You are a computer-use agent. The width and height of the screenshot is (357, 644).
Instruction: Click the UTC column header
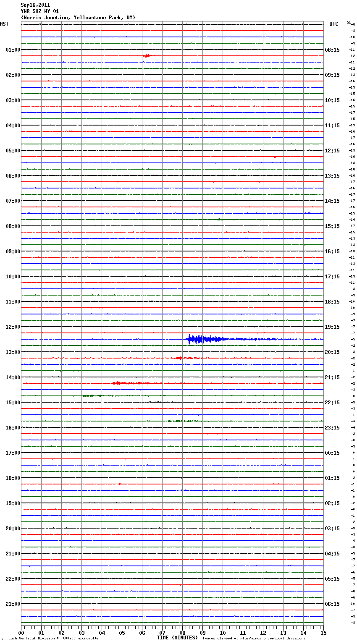click(x=334, y=24)
